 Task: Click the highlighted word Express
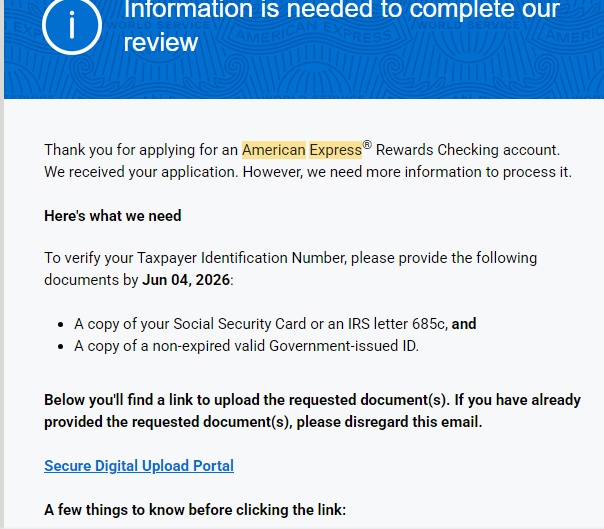[336, 150]
